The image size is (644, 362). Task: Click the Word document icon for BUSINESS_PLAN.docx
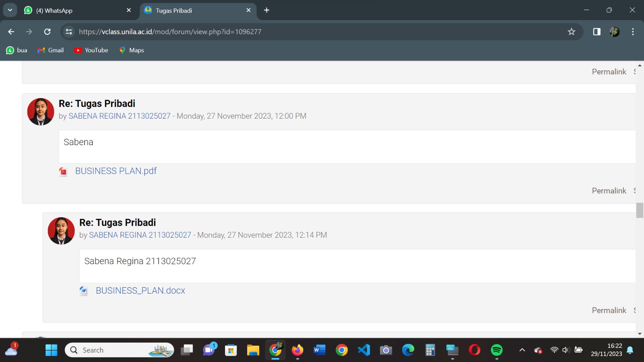coord(84,291)
